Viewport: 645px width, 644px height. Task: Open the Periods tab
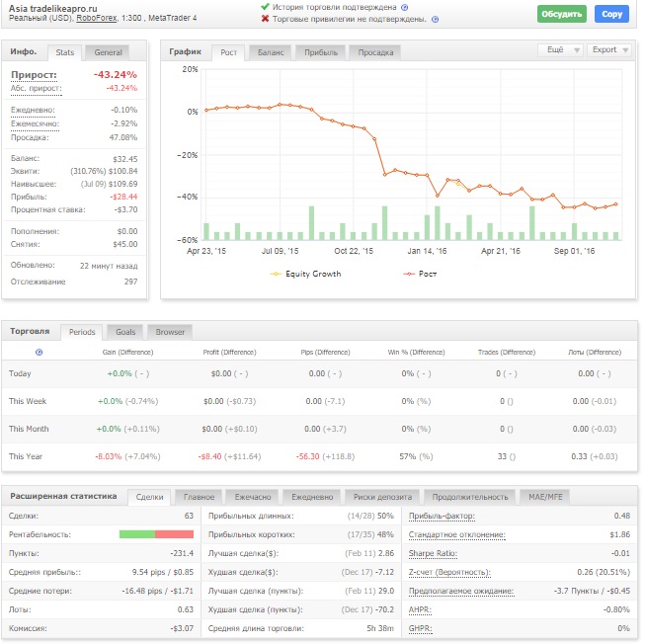pyautogui.click(x=81, y=332)
